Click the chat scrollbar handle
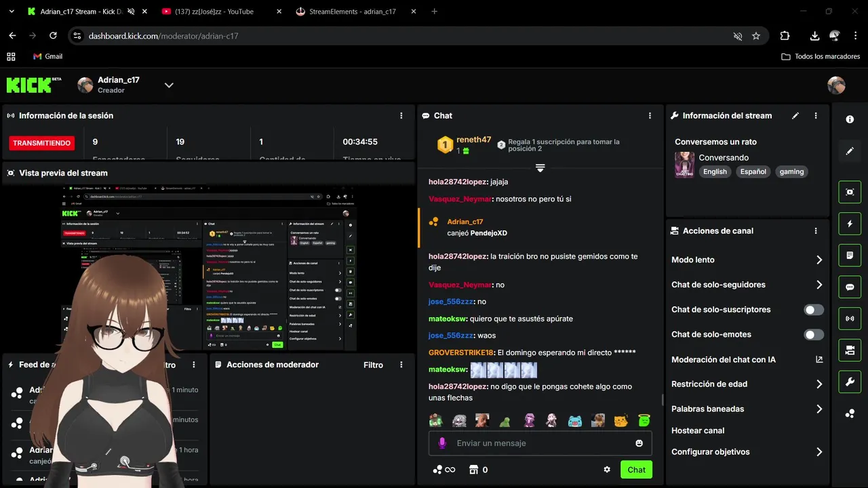Screen dimensions: 868x488 click(663, 400)
